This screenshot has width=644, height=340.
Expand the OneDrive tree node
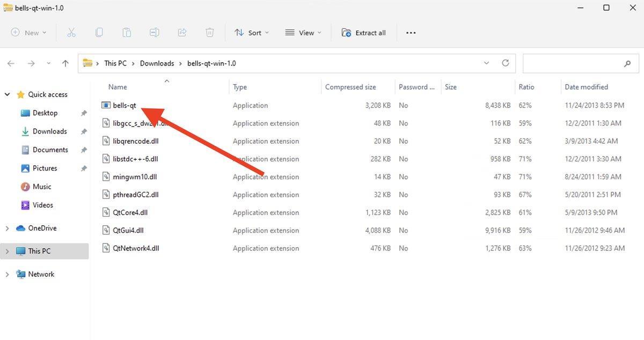(x=8, y=228)
